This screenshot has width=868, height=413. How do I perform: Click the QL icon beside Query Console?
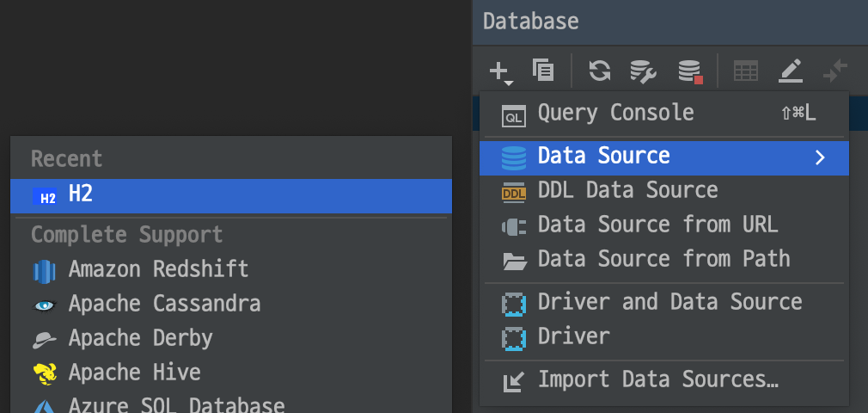[x=514, y=116]
